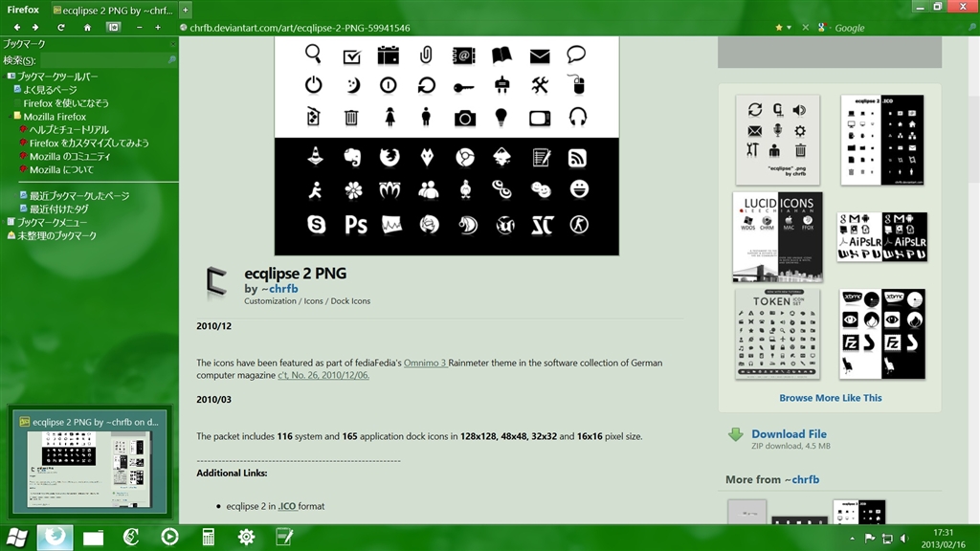Screen dimensions: 980x551
Task: Open the Firefox application menu
Action: [23, 10]
